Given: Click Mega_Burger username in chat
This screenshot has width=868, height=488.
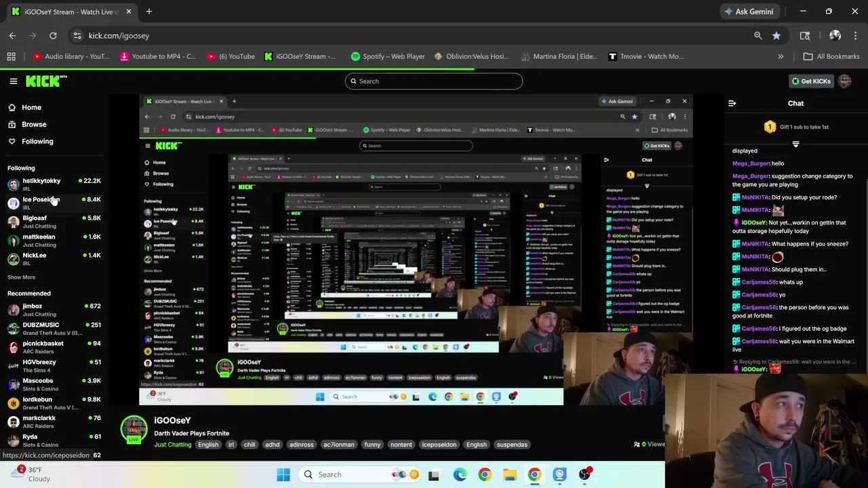Looking at the screenshot, I should (751, 163).
